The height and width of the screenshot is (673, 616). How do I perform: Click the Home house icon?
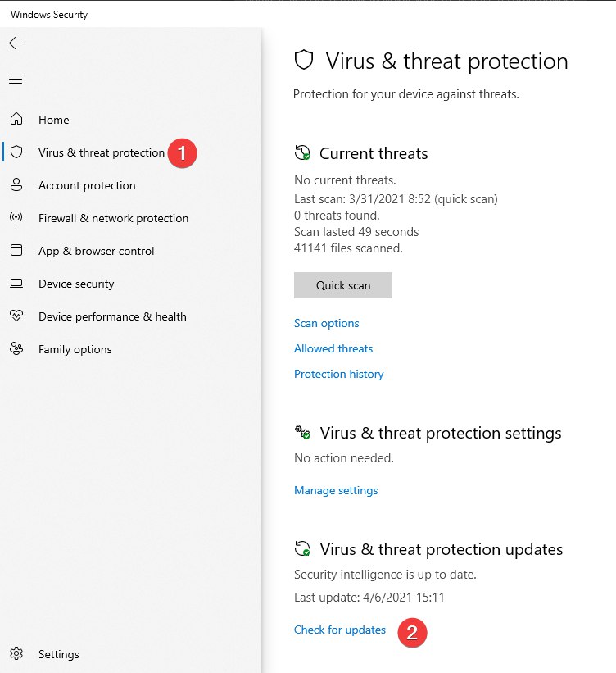point(16,119)
